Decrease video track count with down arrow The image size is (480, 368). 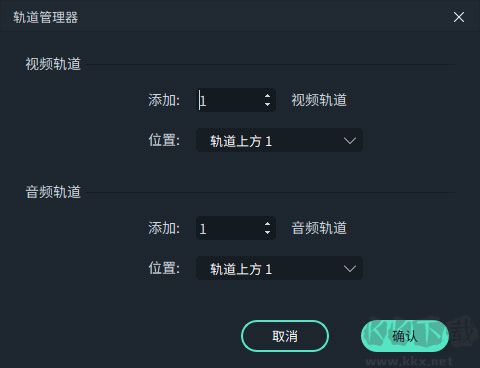coord(267,104)
